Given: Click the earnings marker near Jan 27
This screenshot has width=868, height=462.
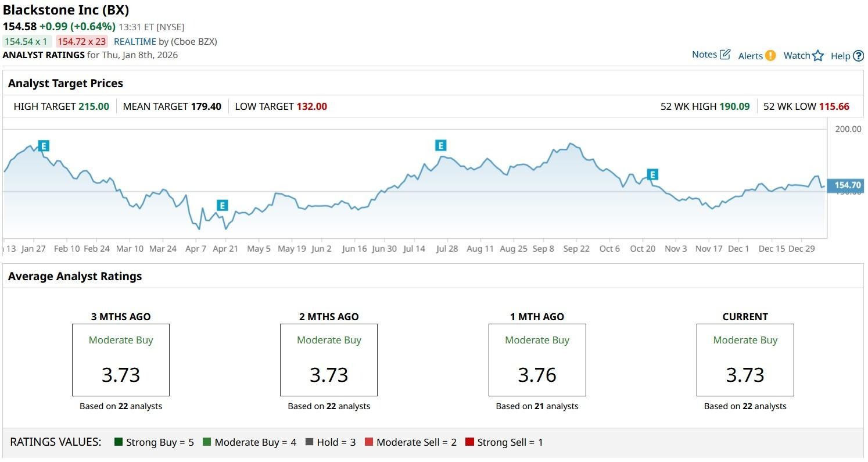Looking at the screenshot, I should pyautogui.click(x=44, y=146).
